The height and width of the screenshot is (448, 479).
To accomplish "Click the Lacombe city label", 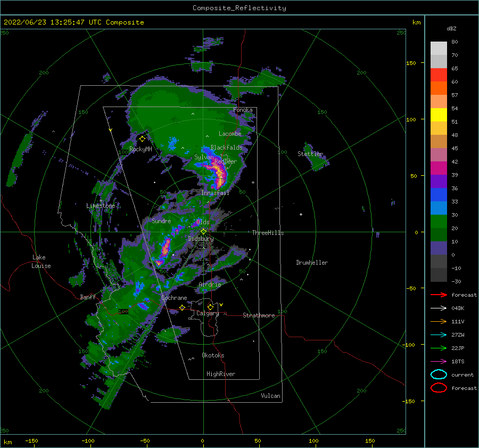I will point(230,134).
